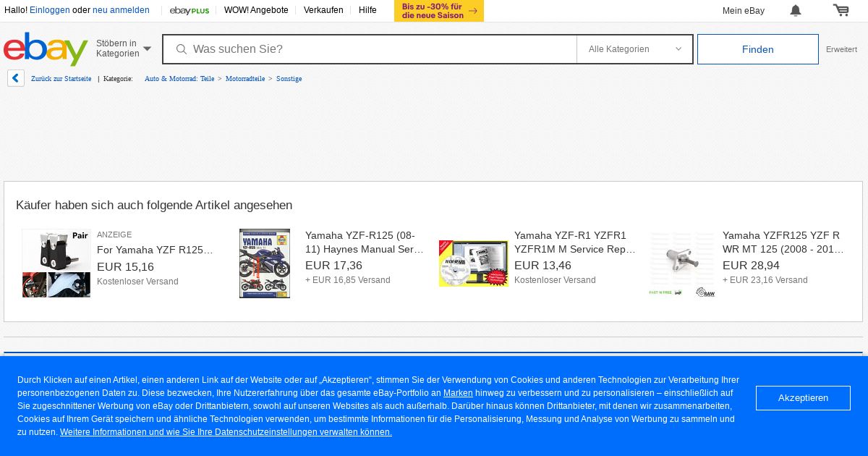The height and width of the screenshot is (456, 868).
Task: Click the magnifier icon in search box
Action: point(182,49)
